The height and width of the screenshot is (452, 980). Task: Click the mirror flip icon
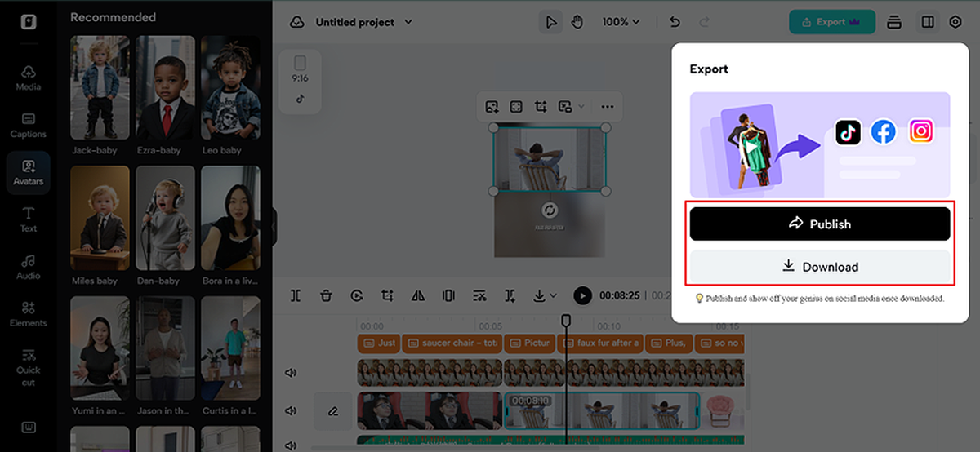coord(418,295)
